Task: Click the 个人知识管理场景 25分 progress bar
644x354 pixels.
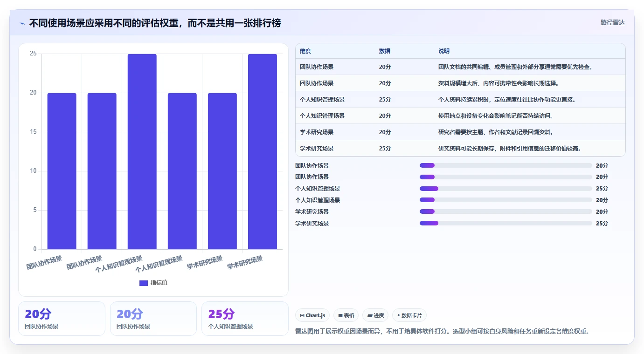Action: (x=506, y=189)
